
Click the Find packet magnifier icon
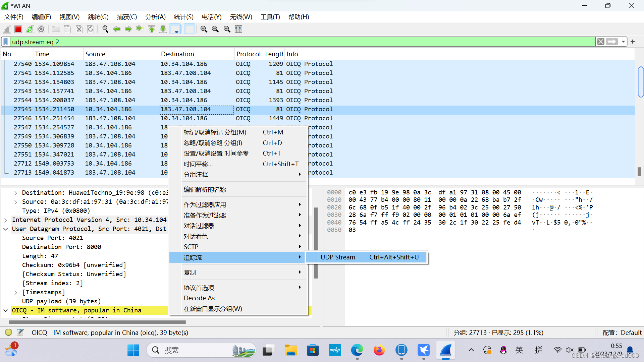point(105,29)
